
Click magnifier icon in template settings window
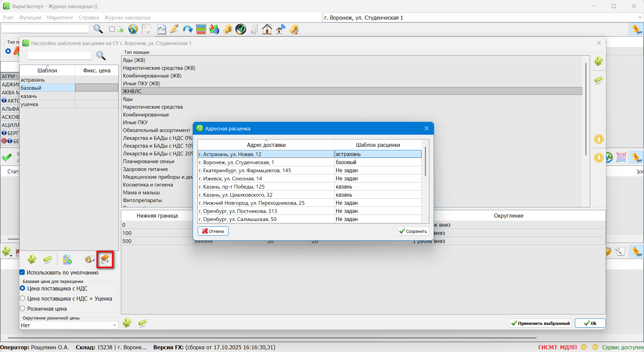pyautogui.click(x=101, y=56)
